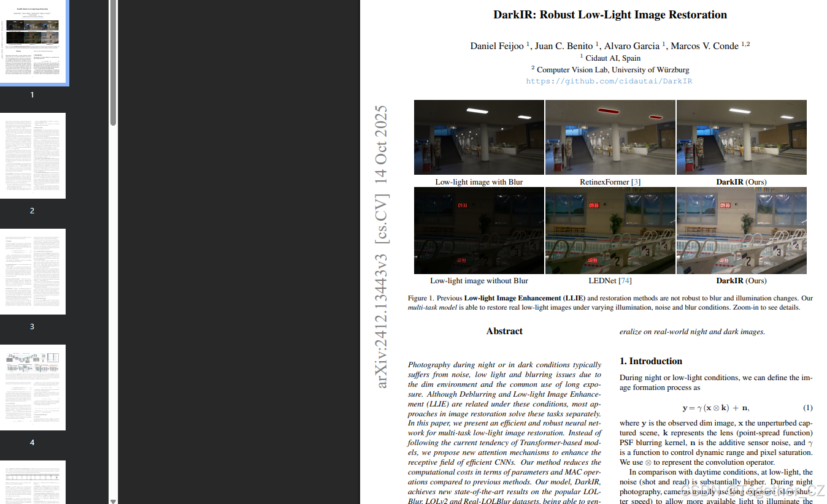Open page 1 thumbnail in sidebar
The width and height of the screenshot is (827, 504).
click(33, 42)
